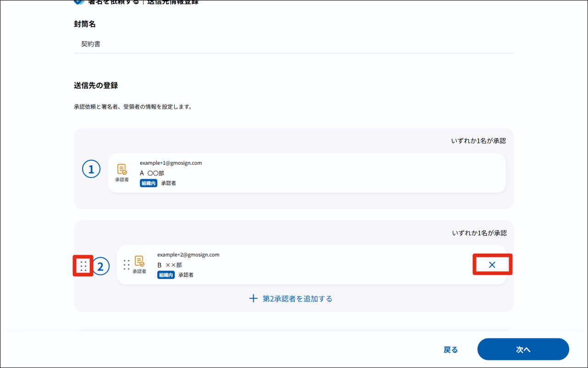Select the circled number 2 step badge

[101, 266]
